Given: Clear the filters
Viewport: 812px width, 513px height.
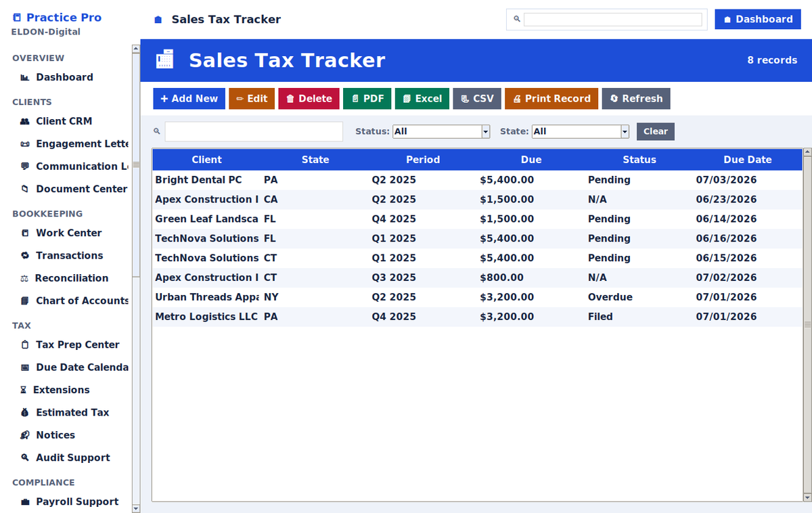Looking at the screenshot, I should 655,131.
